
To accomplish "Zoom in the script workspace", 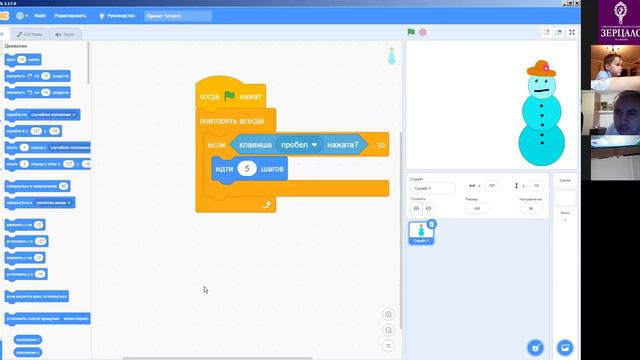I will [x=389, y=314].
